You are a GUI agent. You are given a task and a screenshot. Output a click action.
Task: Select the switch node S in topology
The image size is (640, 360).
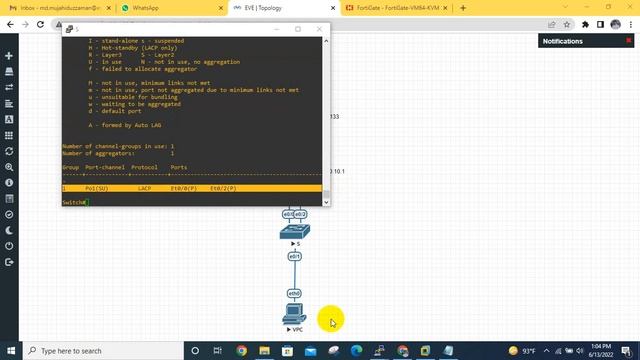click(x=295, y=232)
